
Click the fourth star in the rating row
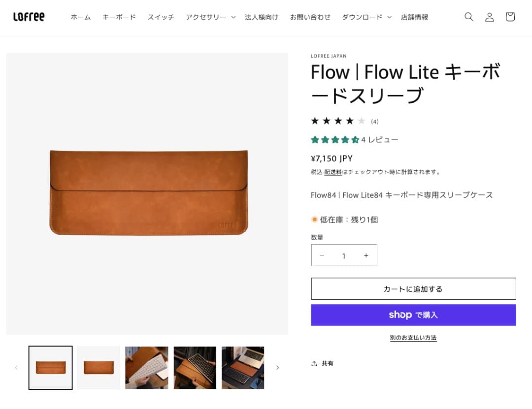pyautogui.click(x=349, y=120)
